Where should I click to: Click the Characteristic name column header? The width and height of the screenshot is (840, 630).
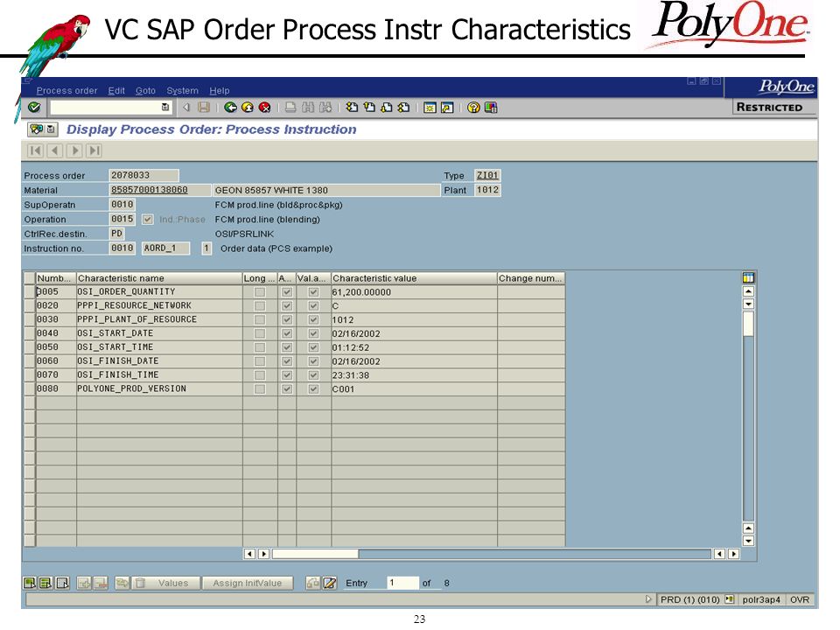(159, 278)
